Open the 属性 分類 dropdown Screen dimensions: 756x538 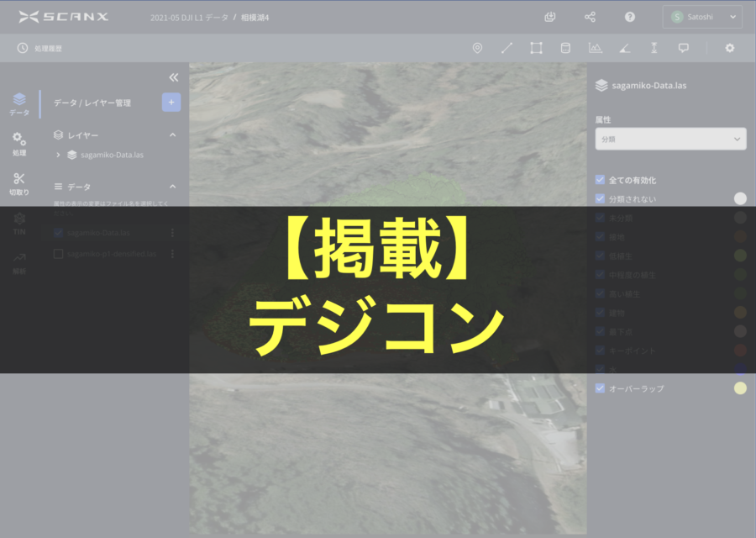point(670,139)
